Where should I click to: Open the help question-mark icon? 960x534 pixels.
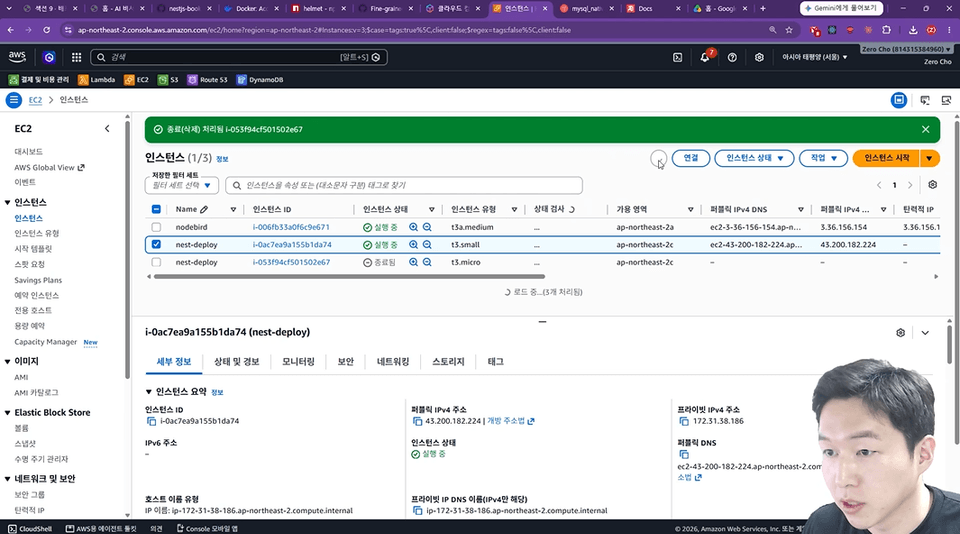[x=732, y=57]
